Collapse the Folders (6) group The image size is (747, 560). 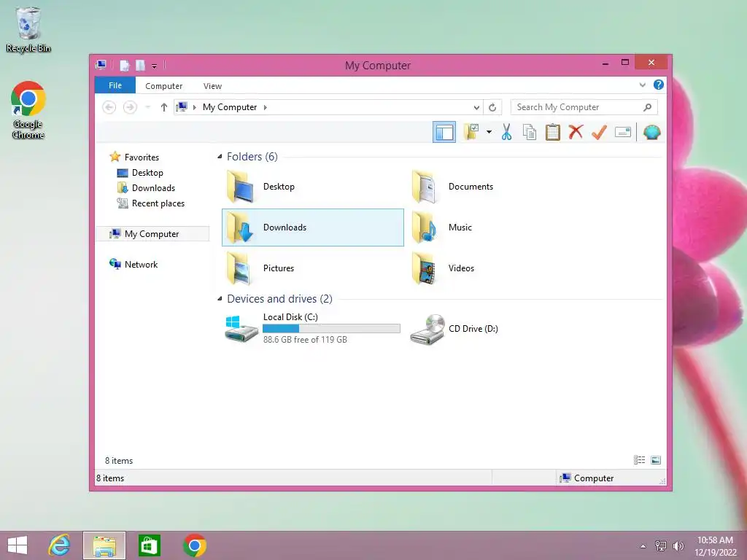point(220,156)
